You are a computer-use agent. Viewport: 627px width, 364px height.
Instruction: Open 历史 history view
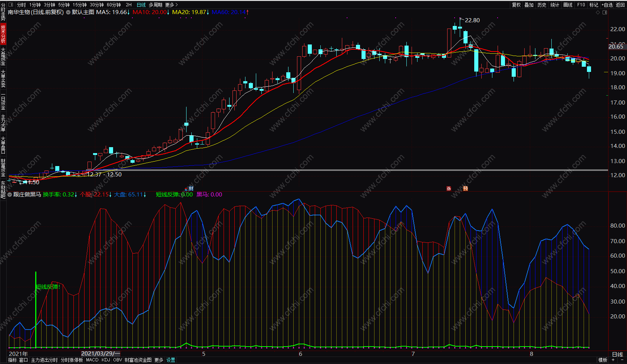tap(542, 5)
